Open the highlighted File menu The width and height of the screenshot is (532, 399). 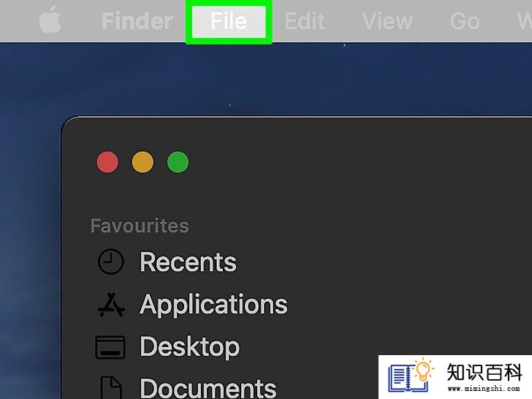pos(229,21)
